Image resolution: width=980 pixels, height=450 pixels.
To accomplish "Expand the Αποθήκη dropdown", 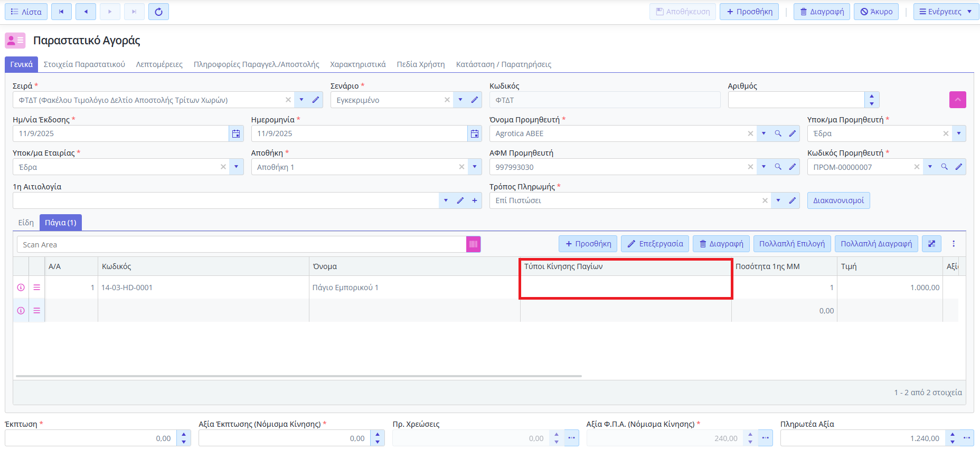I will pos(475,167).
